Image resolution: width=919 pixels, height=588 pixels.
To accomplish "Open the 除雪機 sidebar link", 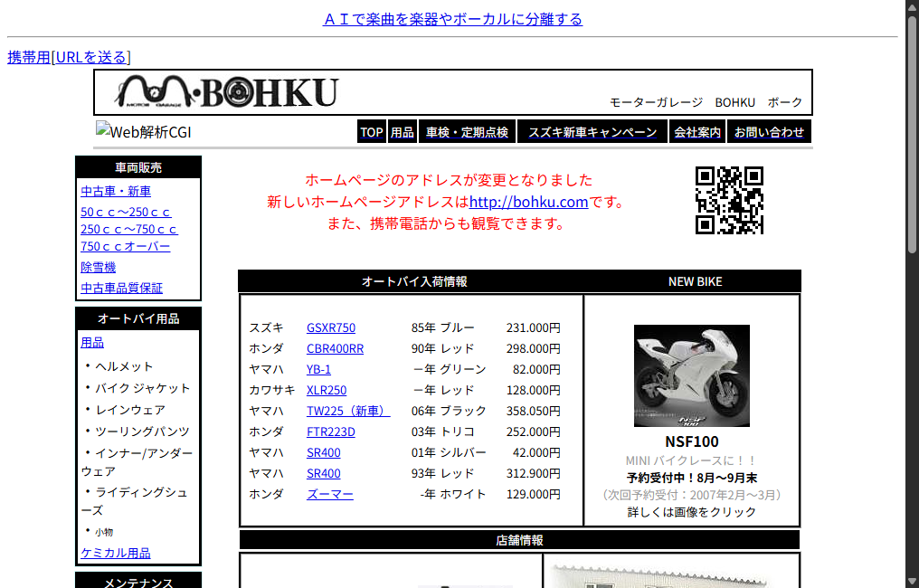I will [x=99, y=267].
